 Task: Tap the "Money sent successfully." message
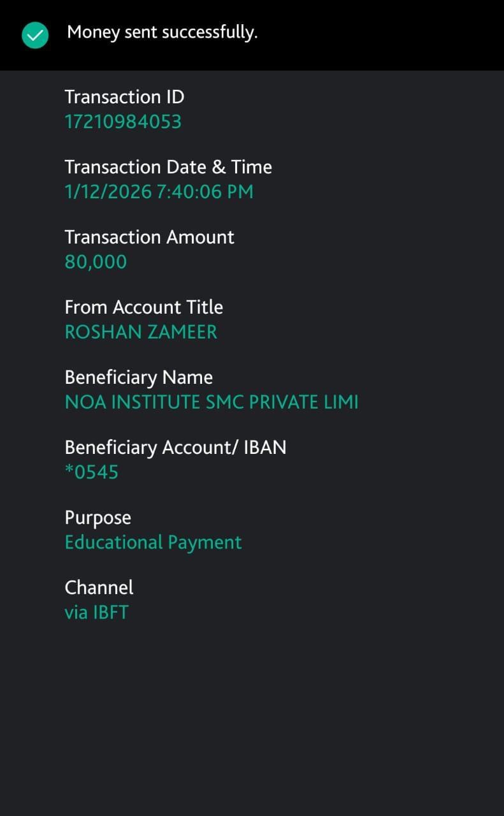[162, 33]
